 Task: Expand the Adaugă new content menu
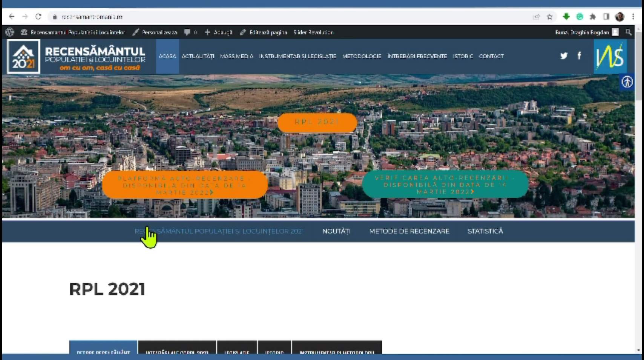219,32
